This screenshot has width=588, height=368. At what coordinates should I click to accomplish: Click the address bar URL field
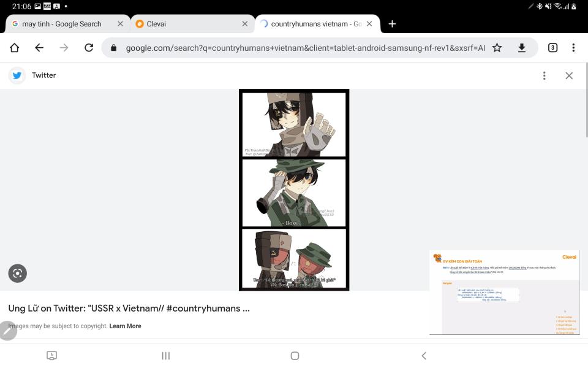pyautogui.click(x=305, y=48)
